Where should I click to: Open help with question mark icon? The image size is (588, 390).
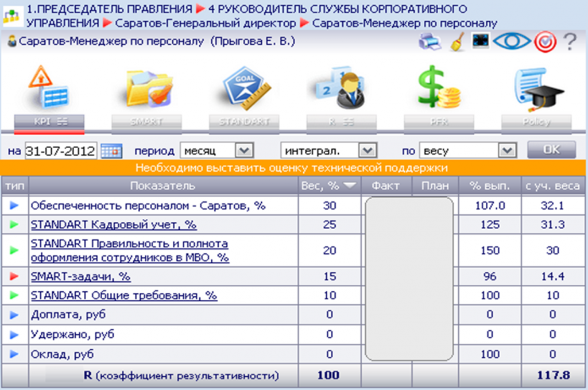pyautogui.click(x=570, y=41)
